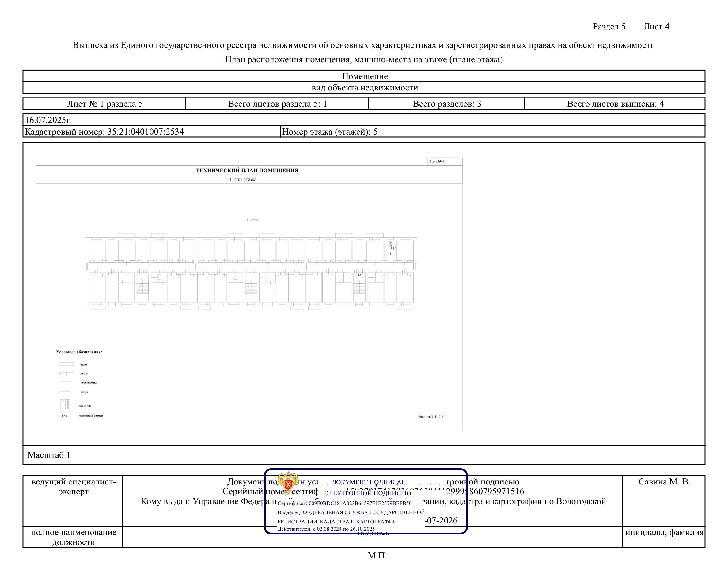Click room number 13 on floor plan

[359, 275]
